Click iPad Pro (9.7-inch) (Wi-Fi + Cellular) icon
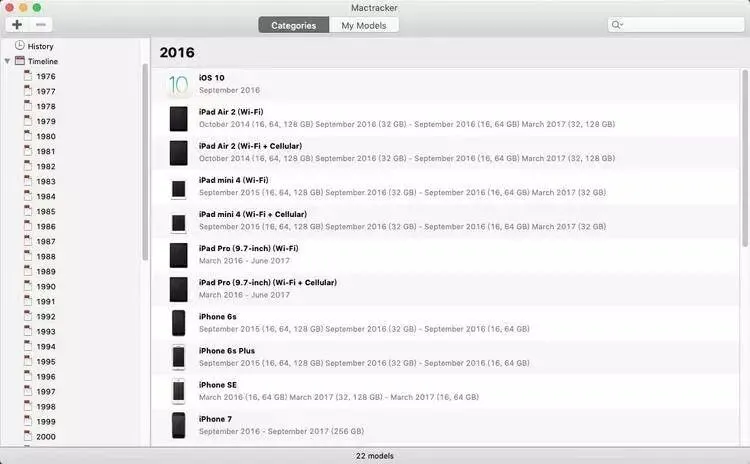Image resolution: width=750 pixels, height=464 pixels. (178, 289)
